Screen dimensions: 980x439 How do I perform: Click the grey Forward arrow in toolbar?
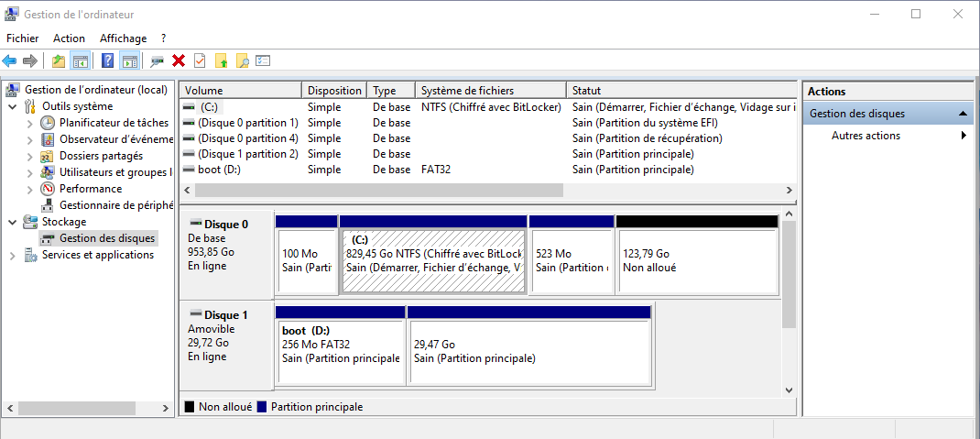(29, 60)
